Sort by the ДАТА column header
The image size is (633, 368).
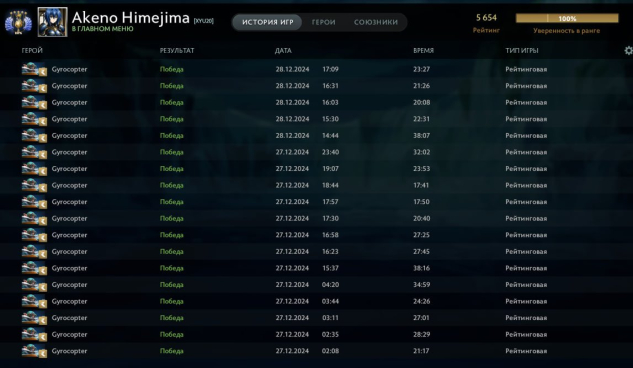283,51
